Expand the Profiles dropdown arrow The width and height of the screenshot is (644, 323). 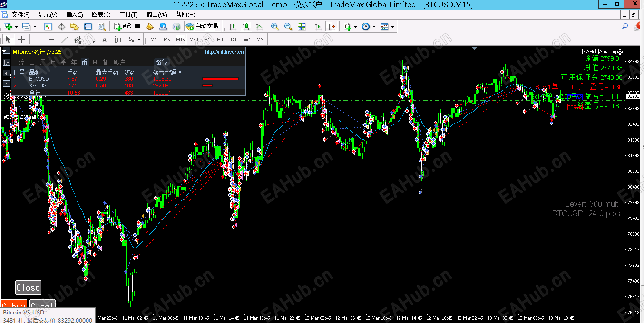pyautogui.click(x=35, y=27)
